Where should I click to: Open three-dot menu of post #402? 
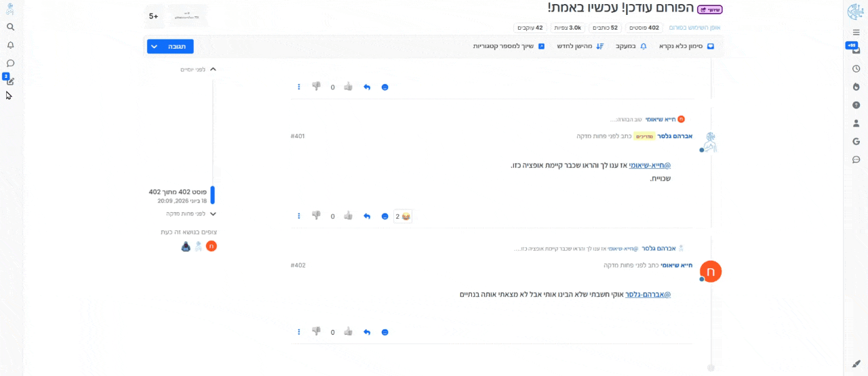(299, 332)
